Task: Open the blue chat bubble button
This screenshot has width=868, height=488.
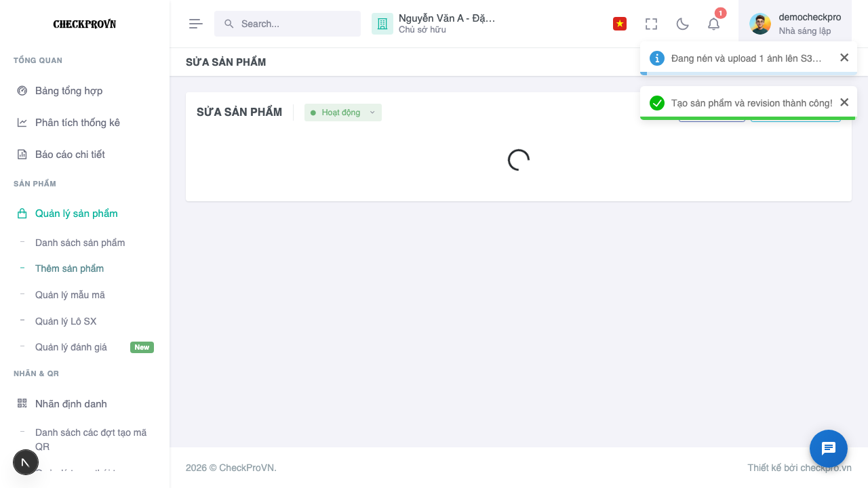Action: [829, 449]
